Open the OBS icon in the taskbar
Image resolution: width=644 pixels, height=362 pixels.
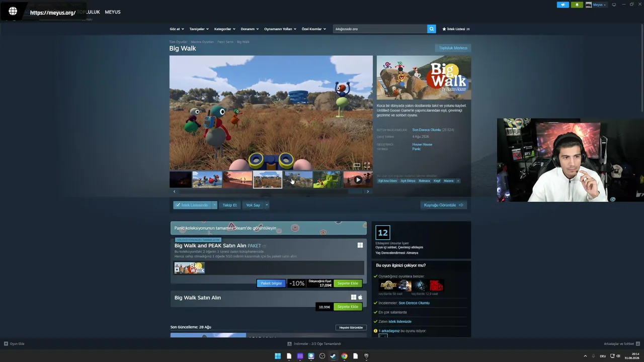pyautogui.click(x=322, y=356)
